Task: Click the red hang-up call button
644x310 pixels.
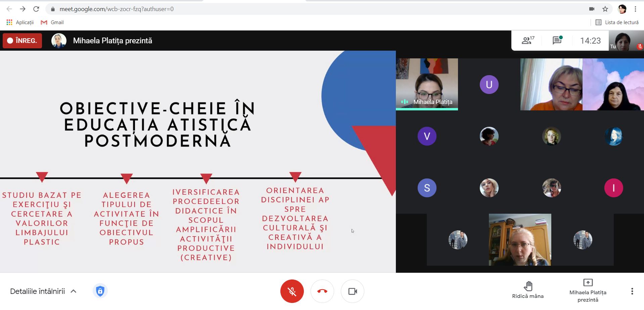Action: (x=322, y=291)
